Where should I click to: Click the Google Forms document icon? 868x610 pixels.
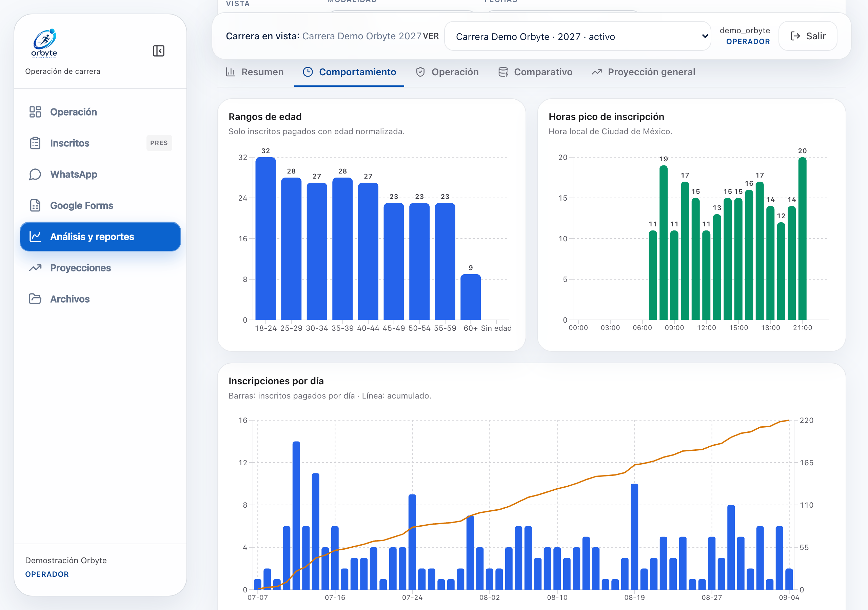coord(35,206)
